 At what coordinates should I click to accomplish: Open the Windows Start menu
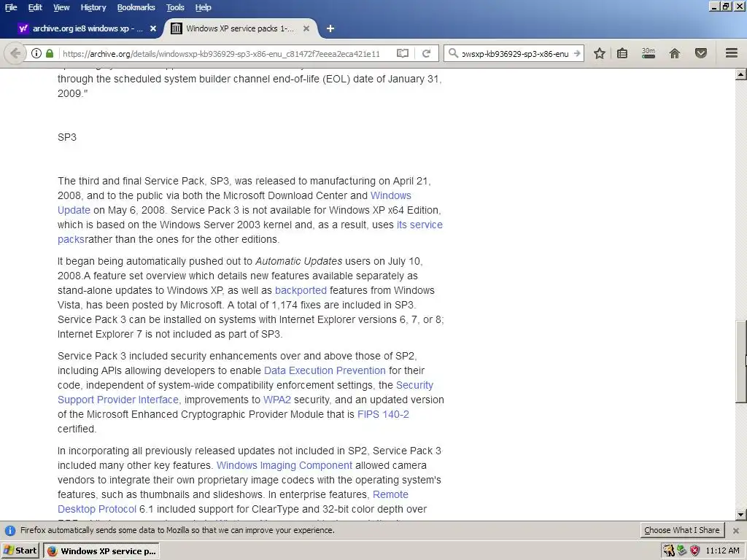pos(20,551)
